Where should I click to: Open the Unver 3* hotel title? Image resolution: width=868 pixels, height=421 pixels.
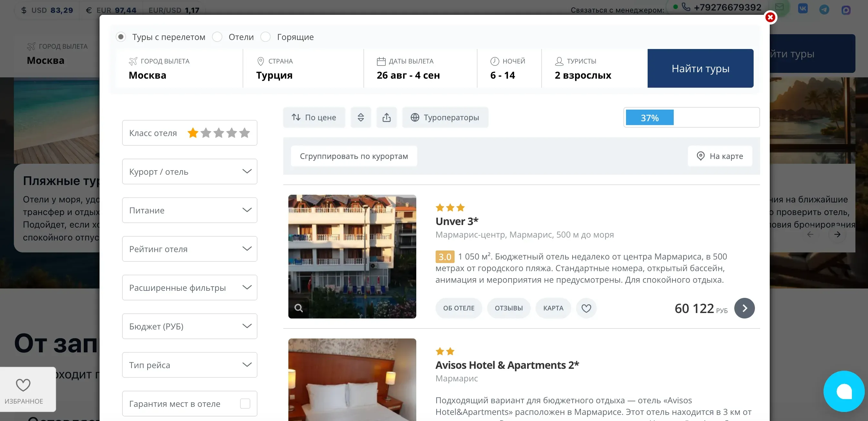(x=457, y=221)
